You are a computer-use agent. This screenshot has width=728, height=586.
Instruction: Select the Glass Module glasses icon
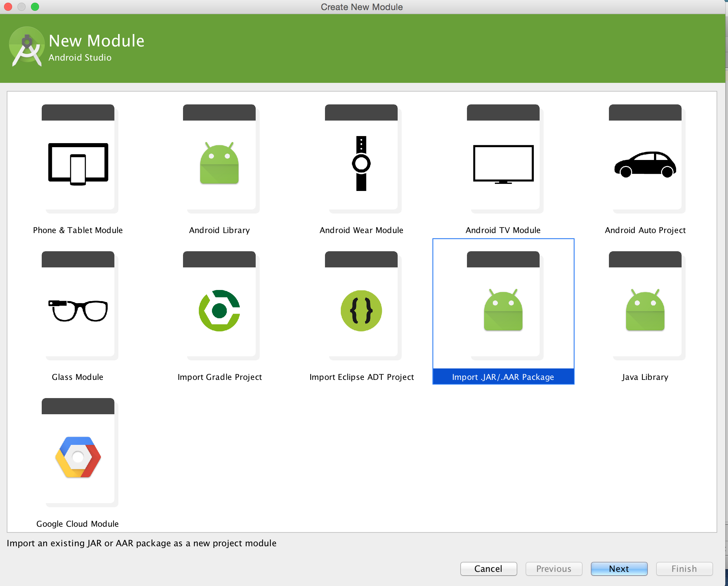(x=78, y=310)
